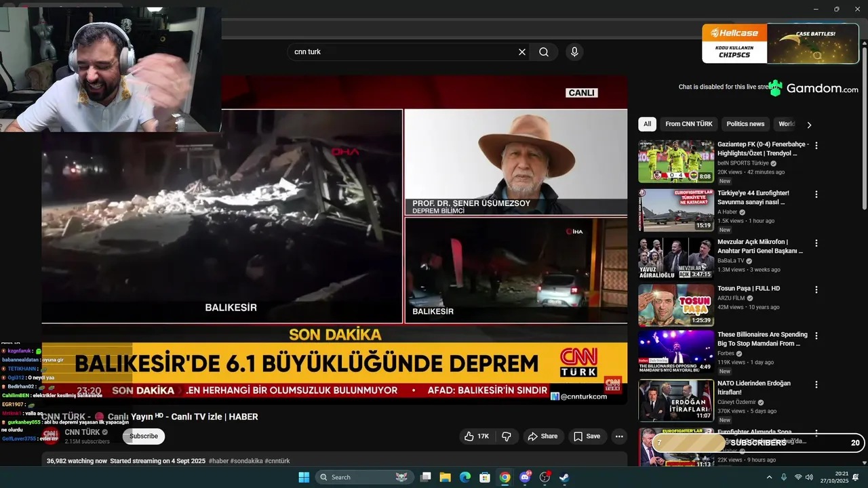Click the Gamdom.com logo overlay
This screenshot has width=868, height=488.
point(814,88)
